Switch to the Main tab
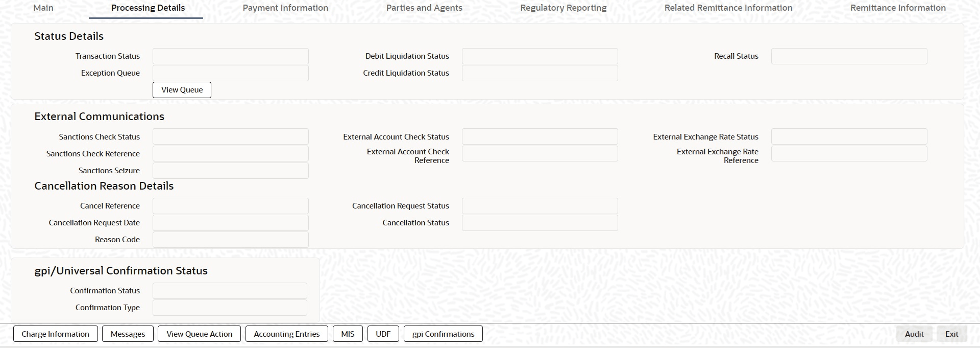Viewport: 980px width, 348px height. pos(43,8)
